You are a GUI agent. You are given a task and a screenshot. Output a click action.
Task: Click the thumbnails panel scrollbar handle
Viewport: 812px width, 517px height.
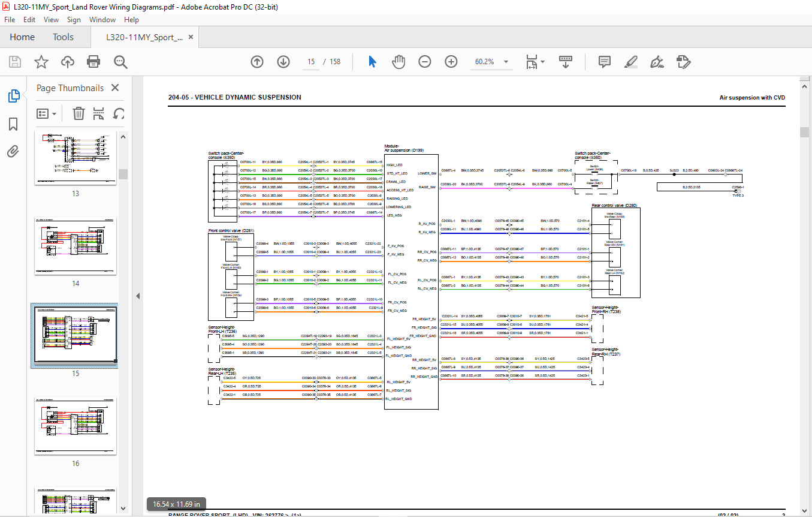(x=123, y=174)
